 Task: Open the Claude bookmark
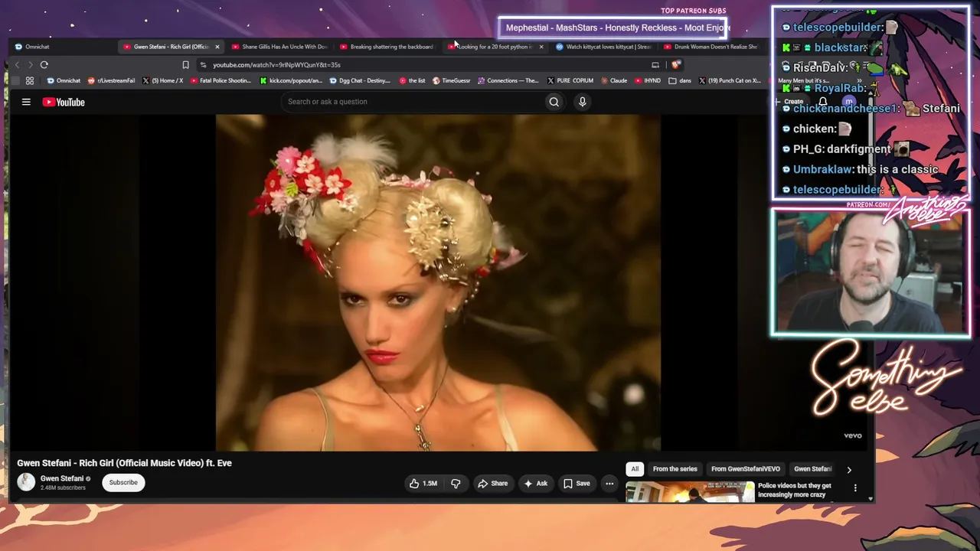tap(614, 80)
